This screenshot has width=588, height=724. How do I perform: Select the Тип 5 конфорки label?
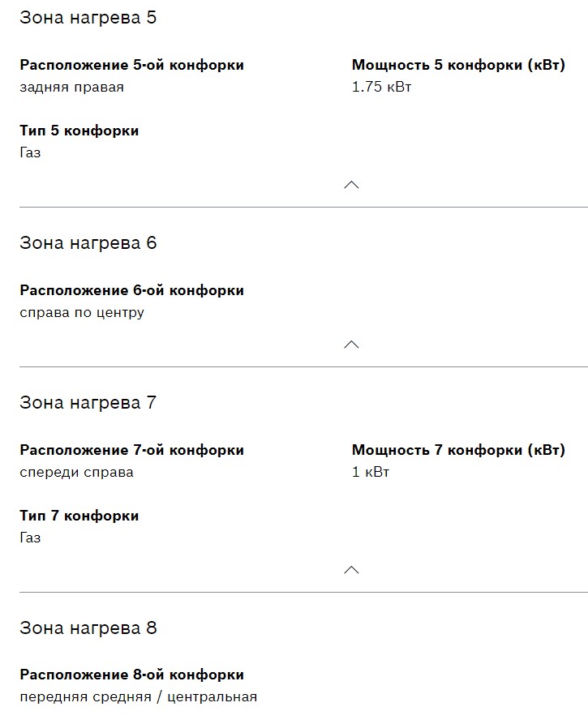79,131
